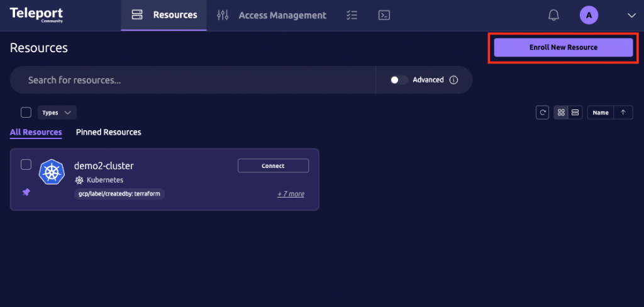This screenshot has width=644, height=307.
Task: Show the + 7 more labels
Action: (x=291, y=194)
